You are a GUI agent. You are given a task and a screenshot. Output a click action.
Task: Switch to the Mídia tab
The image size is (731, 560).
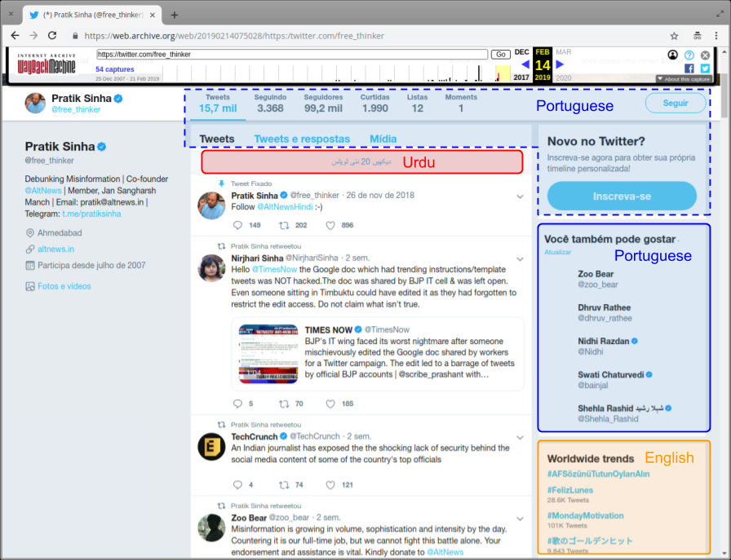(383, 139)
